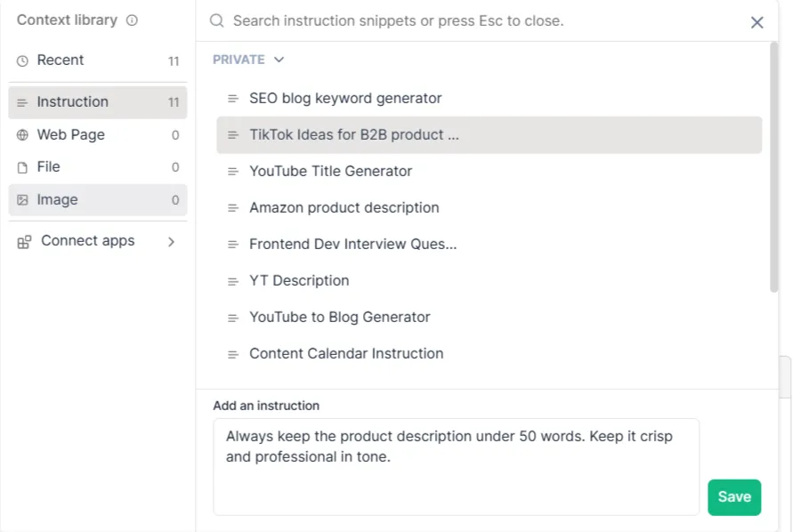Click the globe icon for Web Page
Viewport: 793px width, 532px height.
click(23, 135)
